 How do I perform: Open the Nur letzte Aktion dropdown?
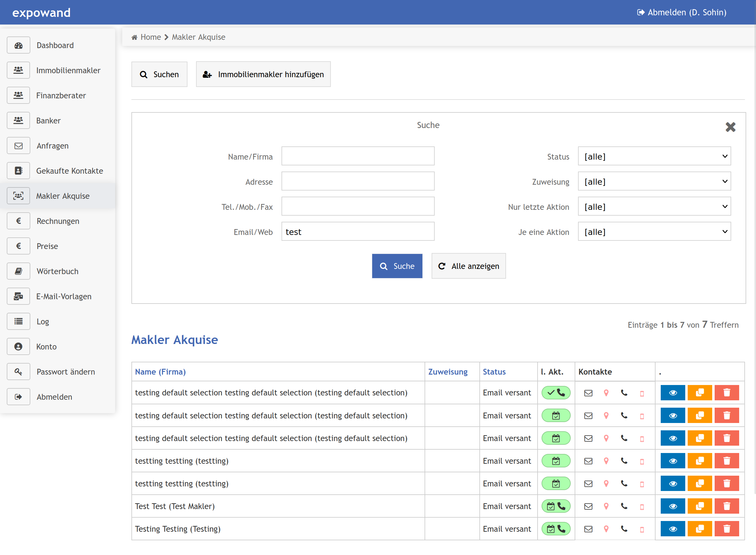tap(654, 207)
